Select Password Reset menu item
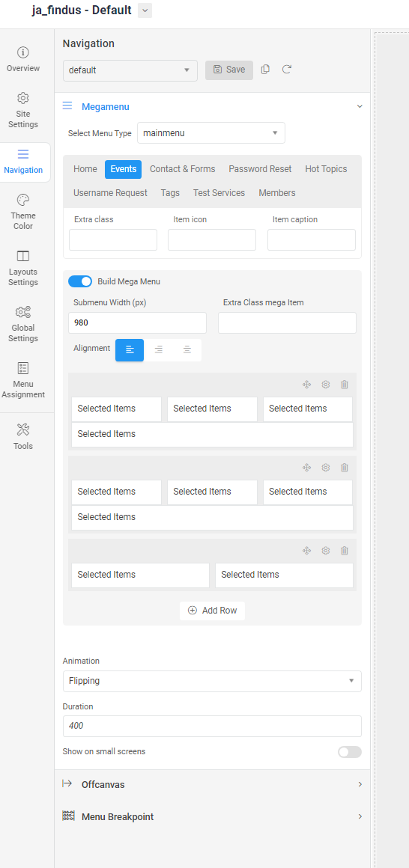This screenshot has height=868, width=409. tap(260, 169)
